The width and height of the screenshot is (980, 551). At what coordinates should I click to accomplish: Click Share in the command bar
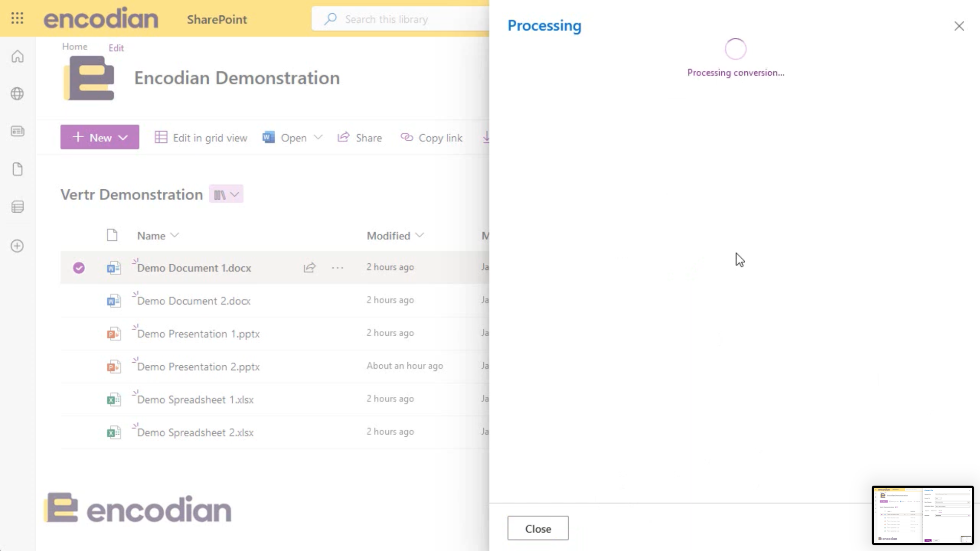point(360,138)
